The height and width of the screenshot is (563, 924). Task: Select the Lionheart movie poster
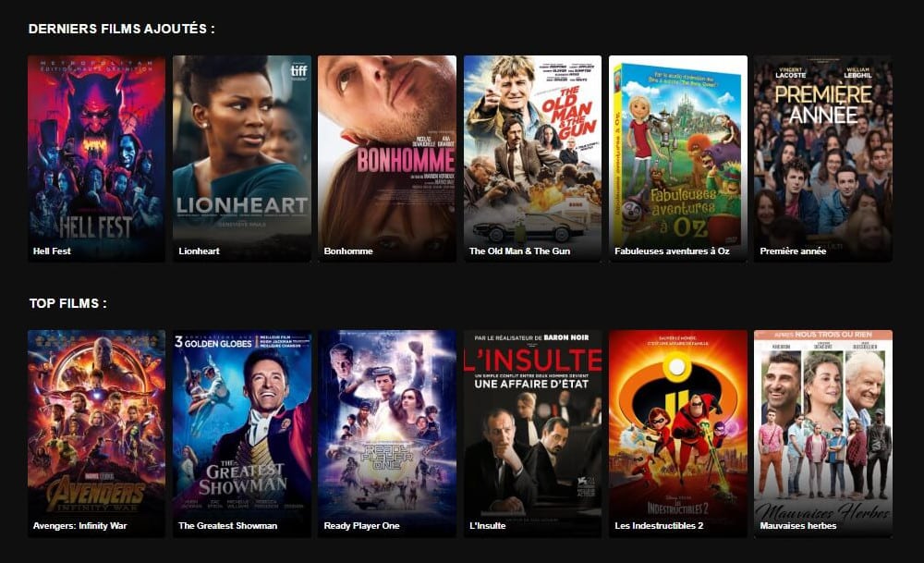click(x=242, y=158)
